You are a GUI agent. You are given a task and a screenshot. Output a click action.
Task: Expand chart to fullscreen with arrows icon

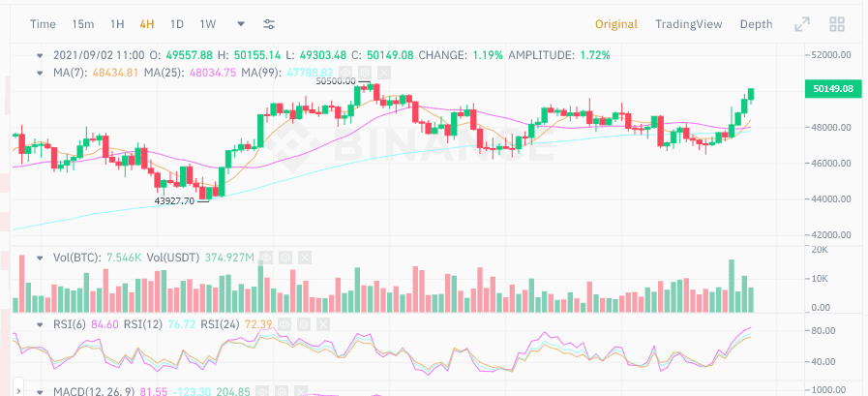click(x=802, y=24)
